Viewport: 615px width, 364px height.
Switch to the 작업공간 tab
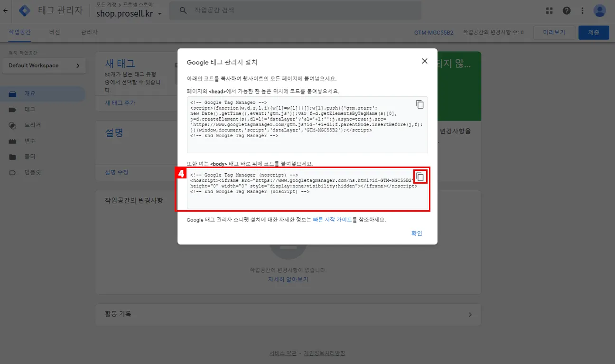click(x=19, y=32)
